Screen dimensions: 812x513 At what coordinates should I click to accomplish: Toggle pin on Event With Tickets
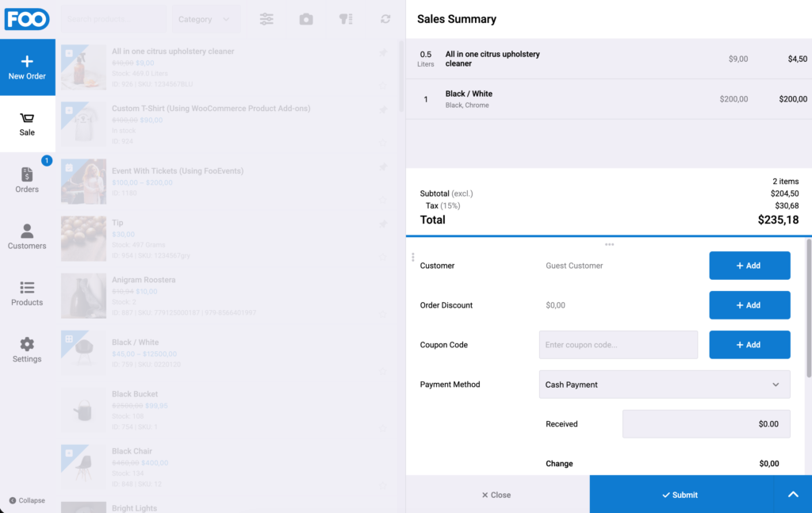pos(383,167)
